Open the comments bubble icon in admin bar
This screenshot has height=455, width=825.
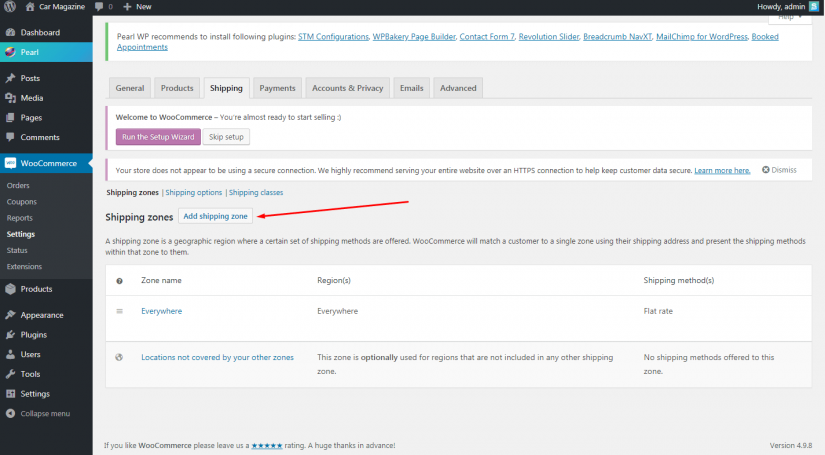(99, 7)
